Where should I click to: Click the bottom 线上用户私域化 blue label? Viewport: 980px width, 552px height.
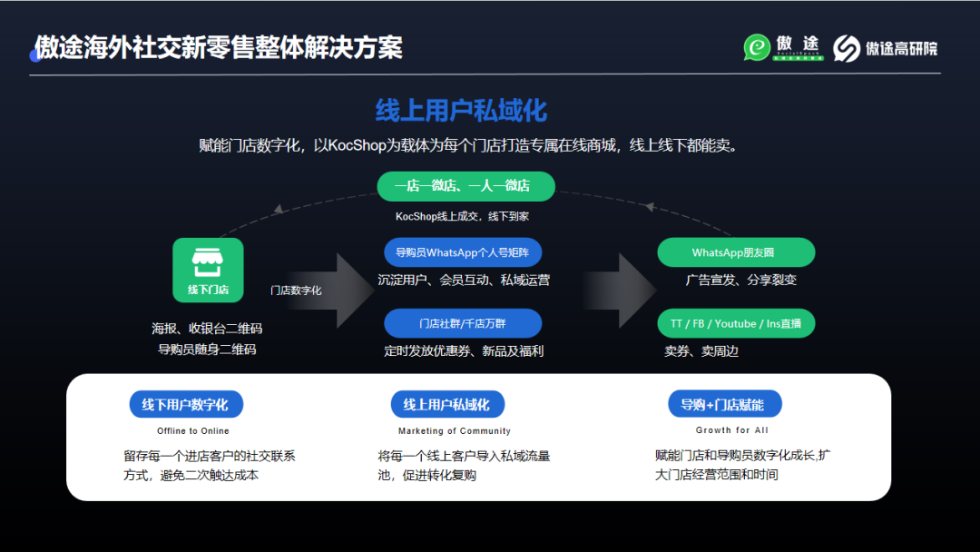tap(446, 404)
